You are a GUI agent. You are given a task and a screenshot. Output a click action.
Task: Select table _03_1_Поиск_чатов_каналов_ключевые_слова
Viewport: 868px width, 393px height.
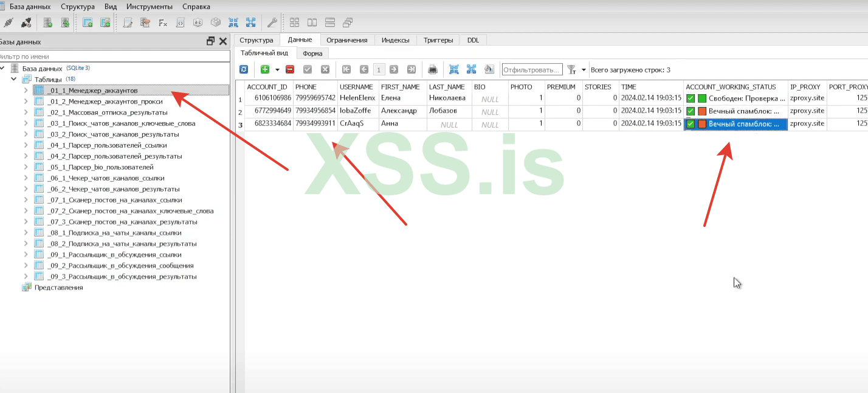120,123
